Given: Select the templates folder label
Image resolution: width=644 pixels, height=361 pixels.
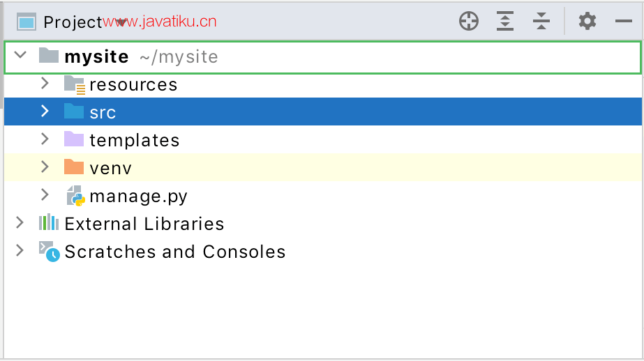Looking at the screenshot, I should (x=134, y=140).
